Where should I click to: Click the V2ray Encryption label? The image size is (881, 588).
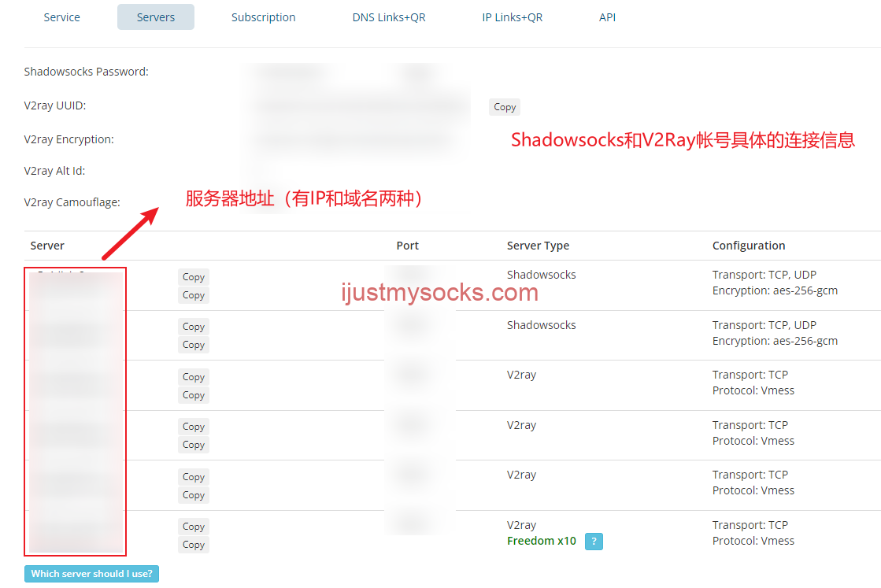(68, 139)
